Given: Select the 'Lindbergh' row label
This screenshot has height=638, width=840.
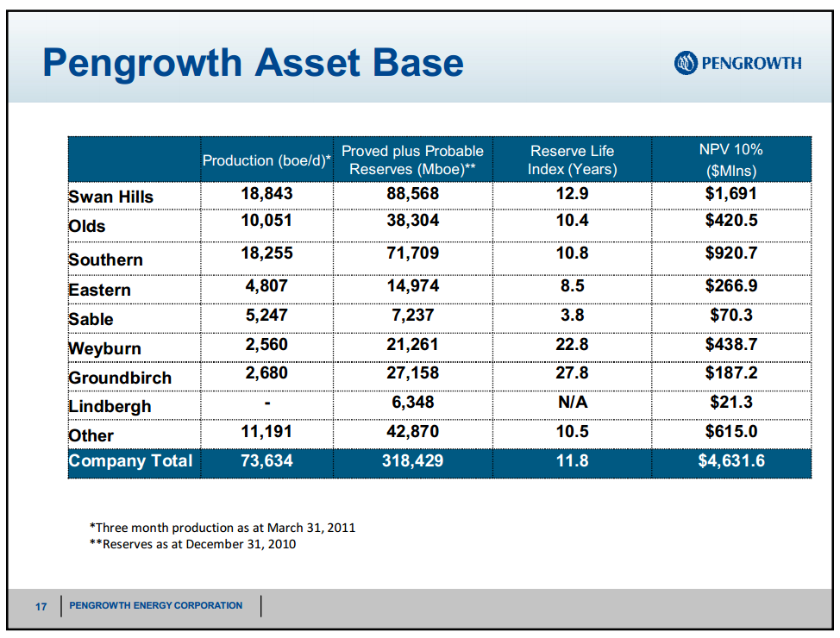Looking at the screenshot, I should point(110,407).
